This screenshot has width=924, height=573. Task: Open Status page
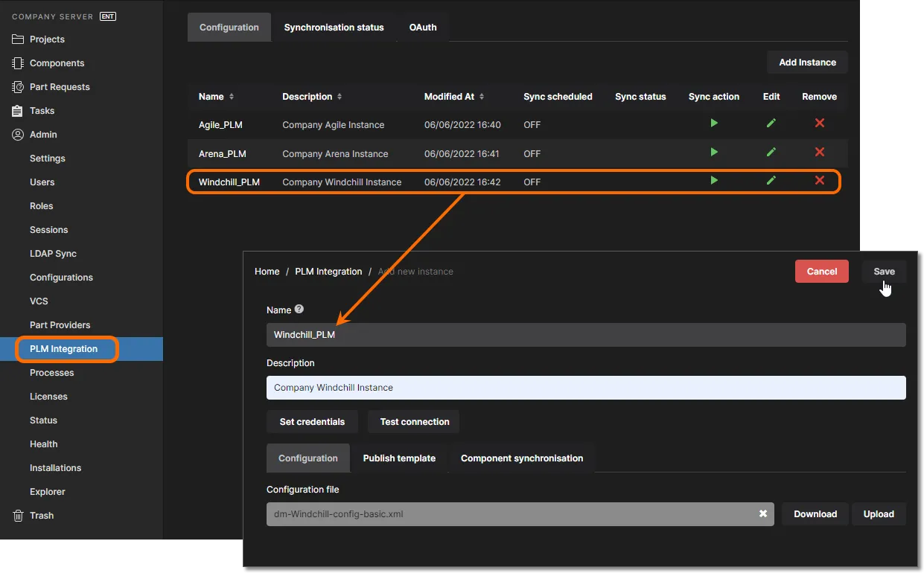pos(43,420)
